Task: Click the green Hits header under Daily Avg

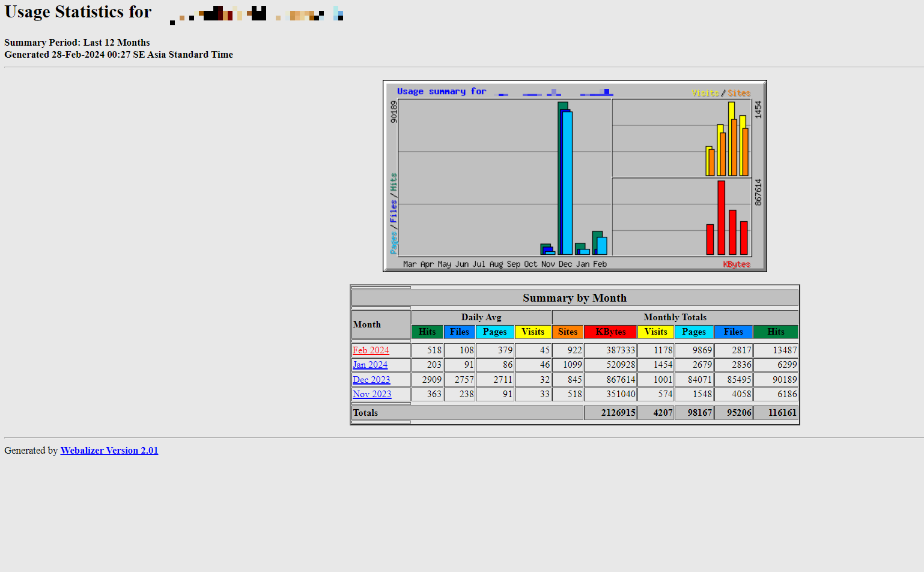Action: 427,332
